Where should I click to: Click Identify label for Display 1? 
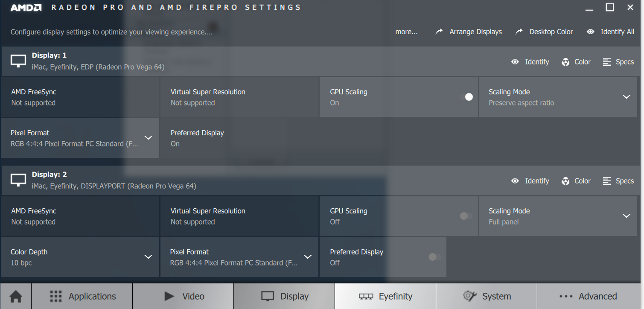coord(537,62)
